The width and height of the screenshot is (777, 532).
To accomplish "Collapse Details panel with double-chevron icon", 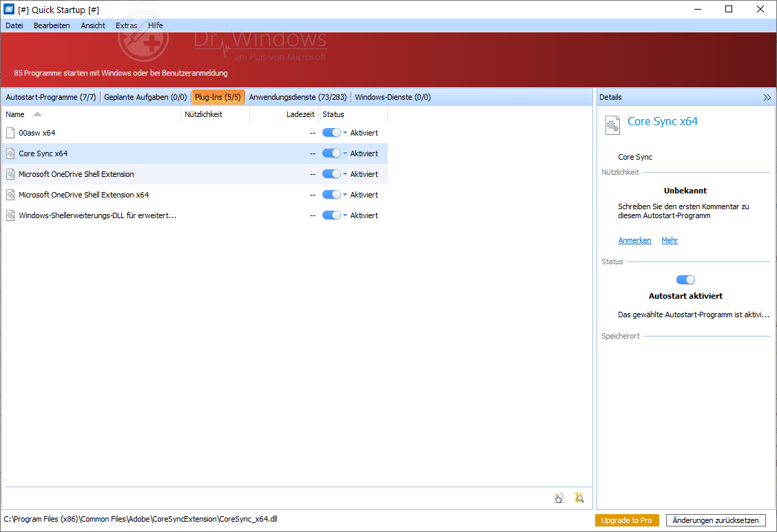I will pos(767,98).
